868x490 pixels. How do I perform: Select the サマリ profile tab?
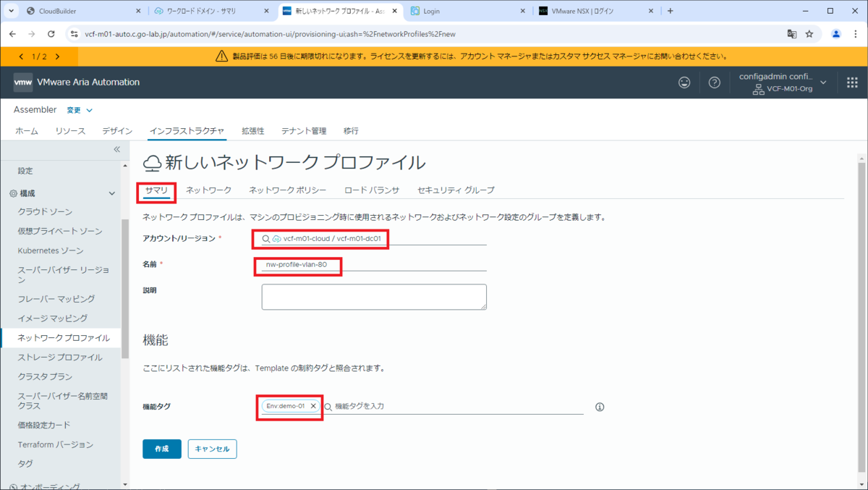[x=156, y=190]
